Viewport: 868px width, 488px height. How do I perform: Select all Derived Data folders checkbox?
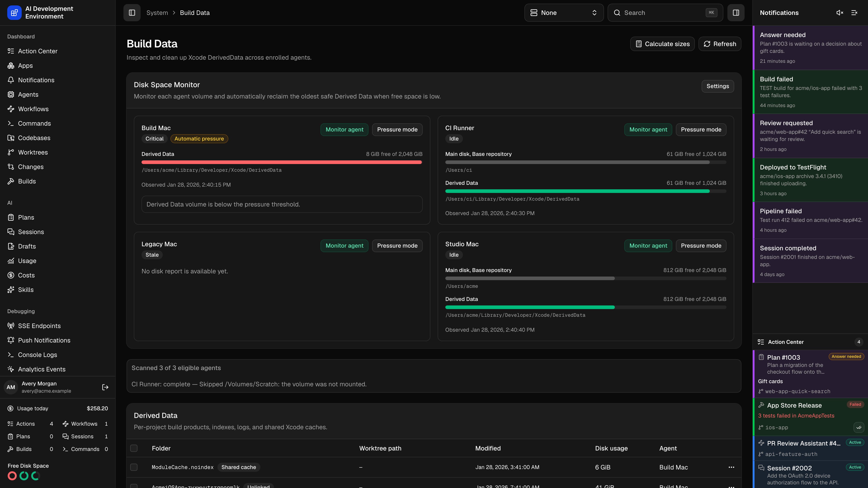point(134,448)
